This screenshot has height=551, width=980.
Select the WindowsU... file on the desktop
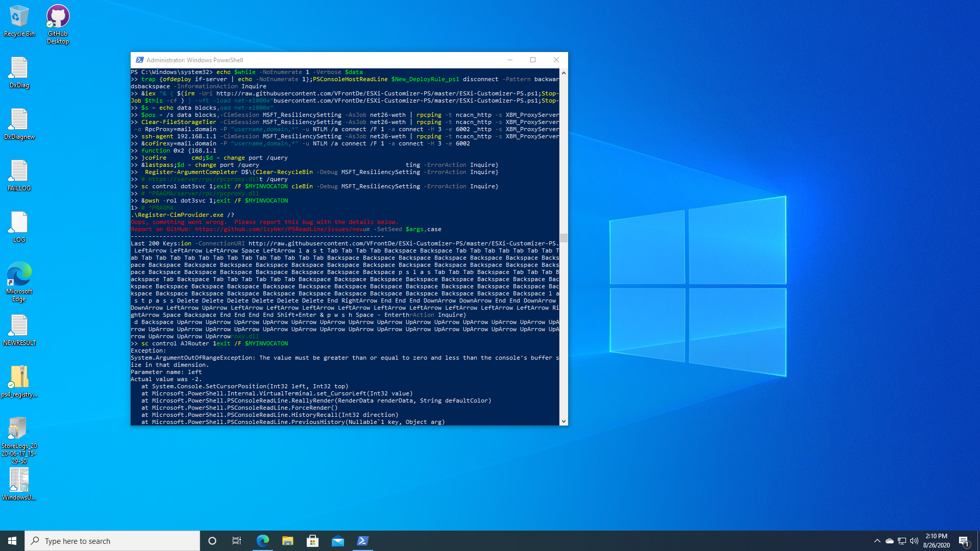click(19, 485)
